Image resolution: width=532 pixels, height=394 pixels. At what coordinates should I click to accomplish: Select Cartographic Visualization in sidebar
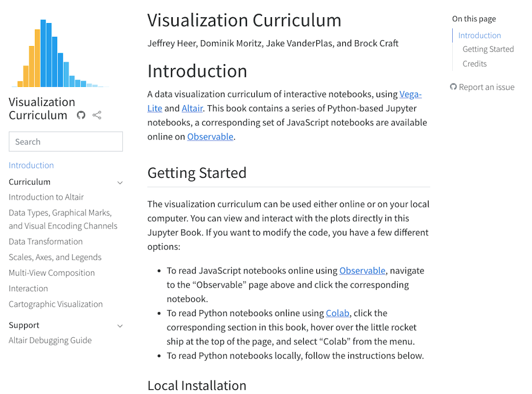56,304
